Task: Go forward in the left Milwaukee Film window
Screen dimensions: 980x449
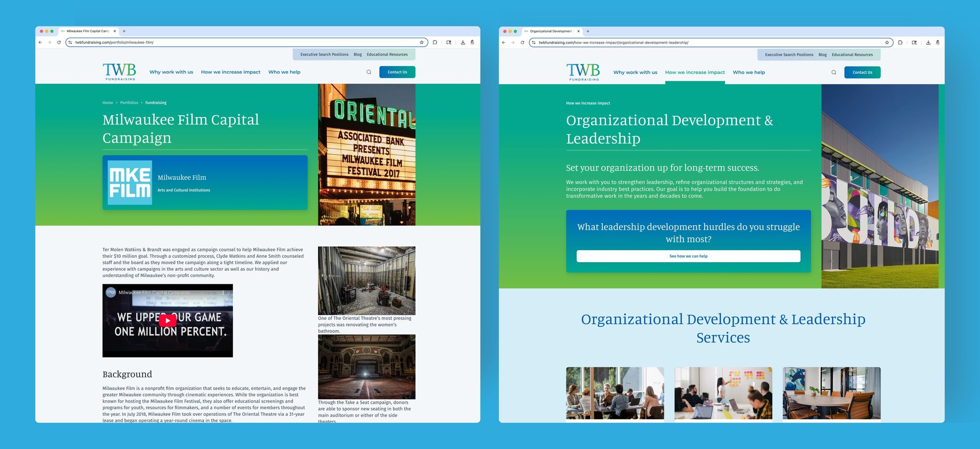Action: pyautogui.click(x=49, y=42)
